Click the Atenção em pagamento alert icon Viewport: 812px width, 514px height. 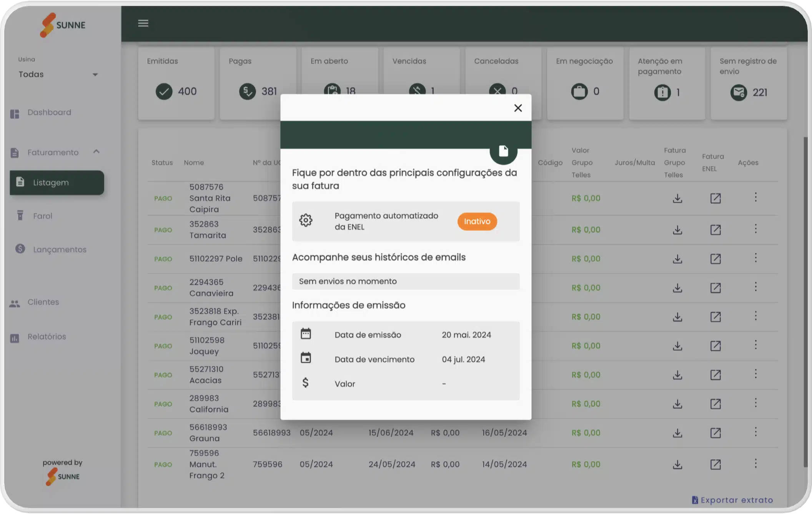[x=662, y=92]
